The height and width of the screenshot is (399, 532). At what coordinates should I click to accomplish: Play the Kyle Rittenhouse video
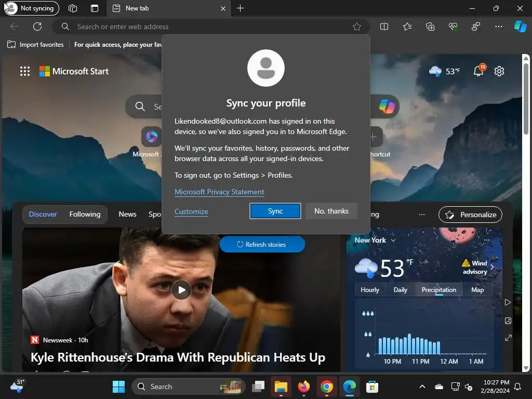(x=181, y=290)
